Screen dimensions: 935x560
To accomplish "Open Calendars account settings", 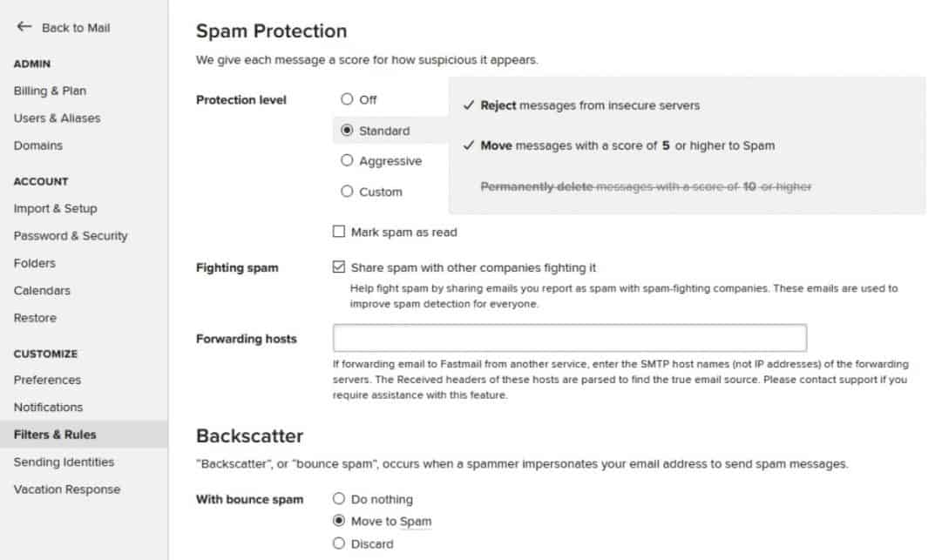I will (42, 290).
